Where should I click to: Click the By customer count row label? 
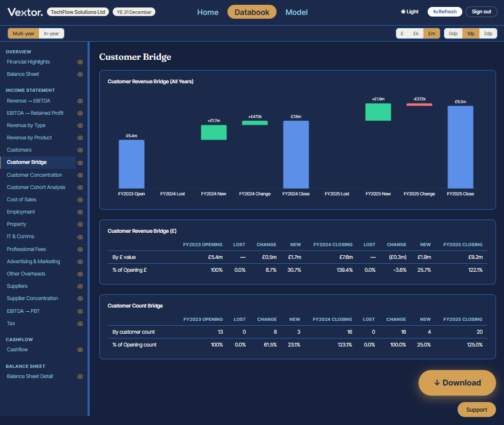tap(133, 332)
